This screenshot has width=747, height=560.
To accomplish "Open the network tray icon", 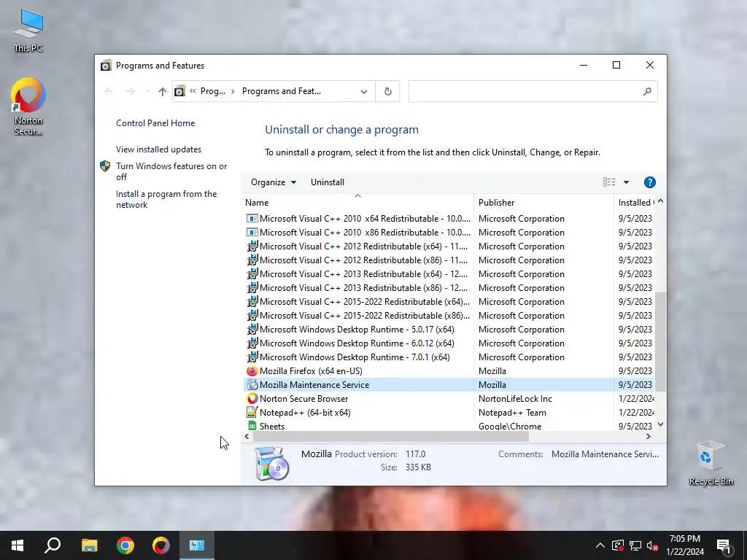I will pos(635,545).
